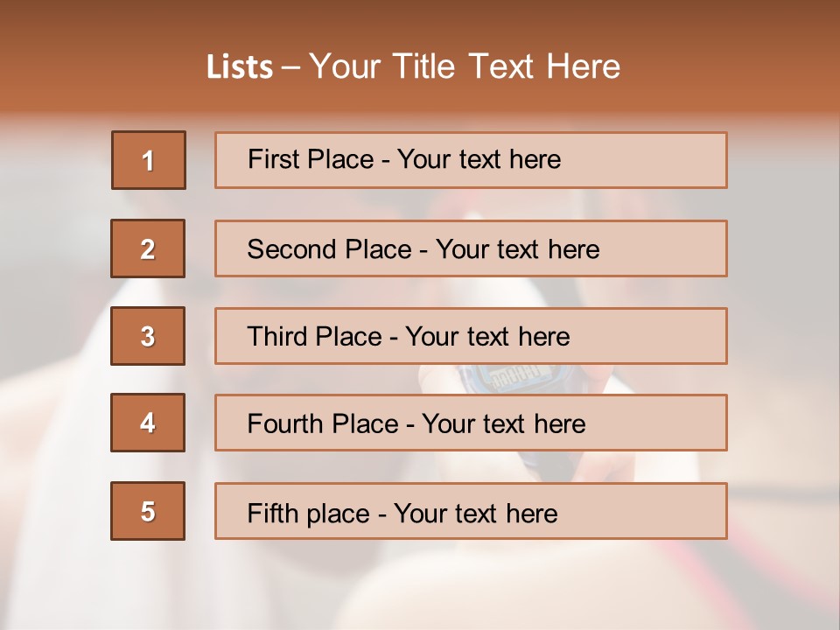This screenshot has height=630, width=840.
Task: Click the number 5 square
Action: 148,511
